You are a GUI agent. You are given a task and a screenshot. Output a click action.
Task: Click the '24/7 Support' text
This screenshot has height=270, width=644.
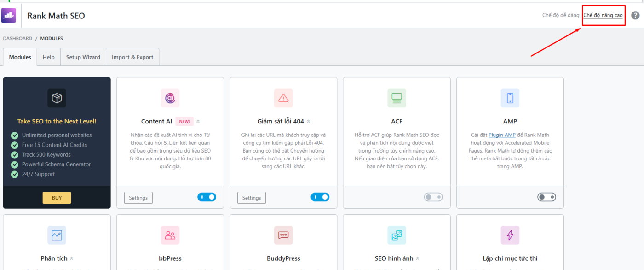pos(39,174)
